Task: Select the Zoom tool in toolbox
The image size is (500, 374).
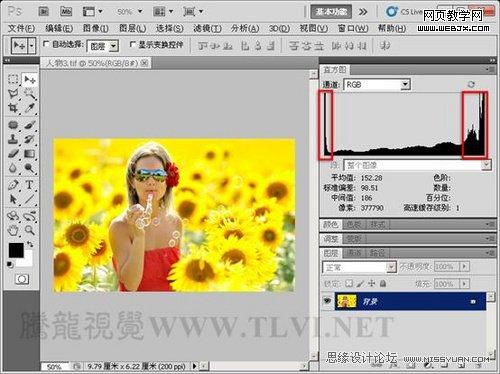Action: tap(30, 230)
